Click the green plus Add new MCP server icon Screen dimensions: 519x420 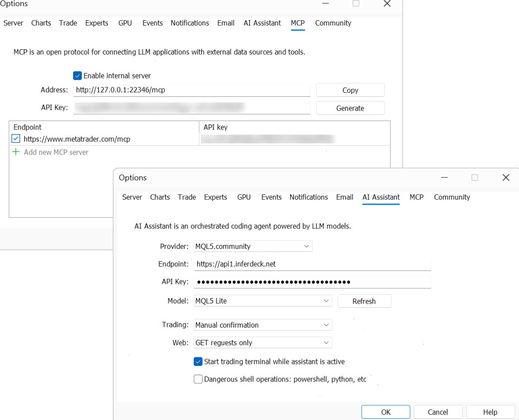coord(16,152)
